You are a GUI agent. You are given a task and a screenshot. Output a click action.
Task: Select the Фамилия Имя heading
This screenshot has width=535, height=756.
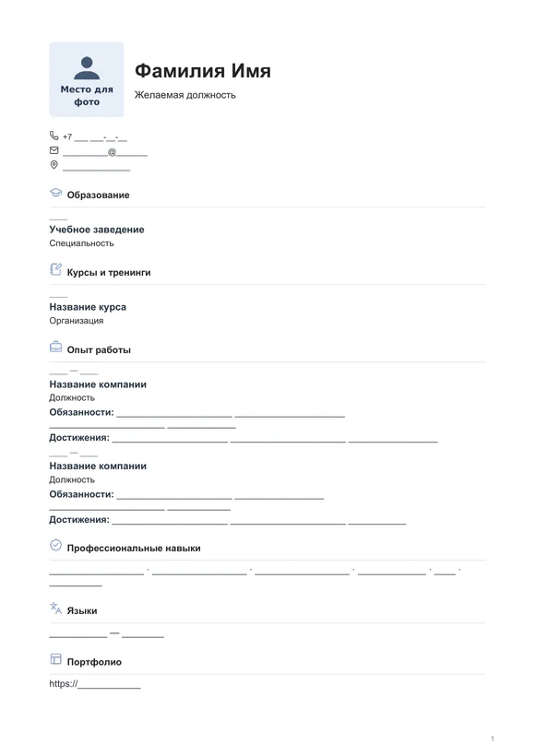(x=203, y=70)
